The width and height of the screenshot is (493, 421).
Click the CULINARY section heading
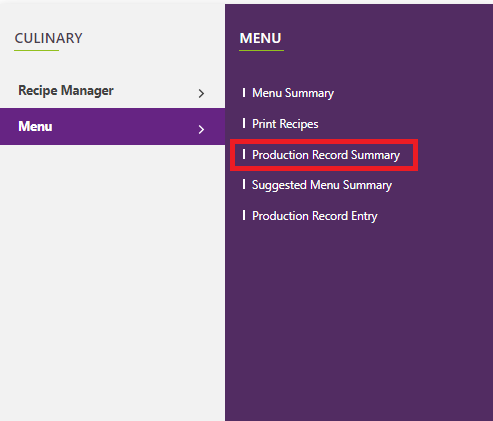tap(48, 38)
